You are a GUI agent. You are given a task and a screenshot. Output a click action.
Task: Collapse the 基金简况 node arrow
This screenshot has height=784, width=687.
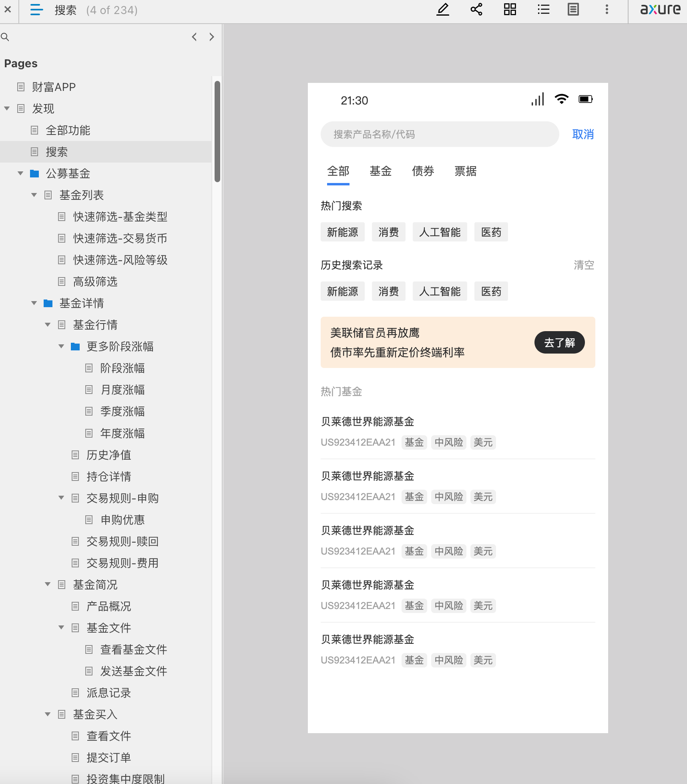[48, 584]
